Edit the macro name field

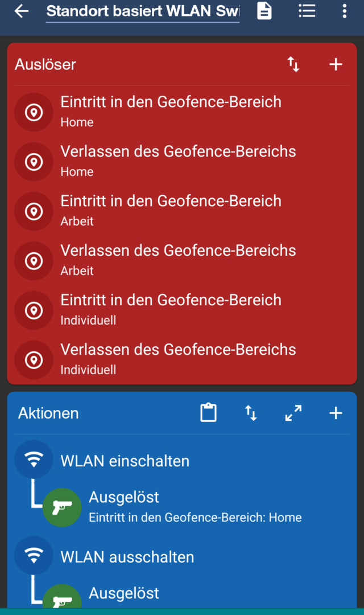tap(143, 11)
